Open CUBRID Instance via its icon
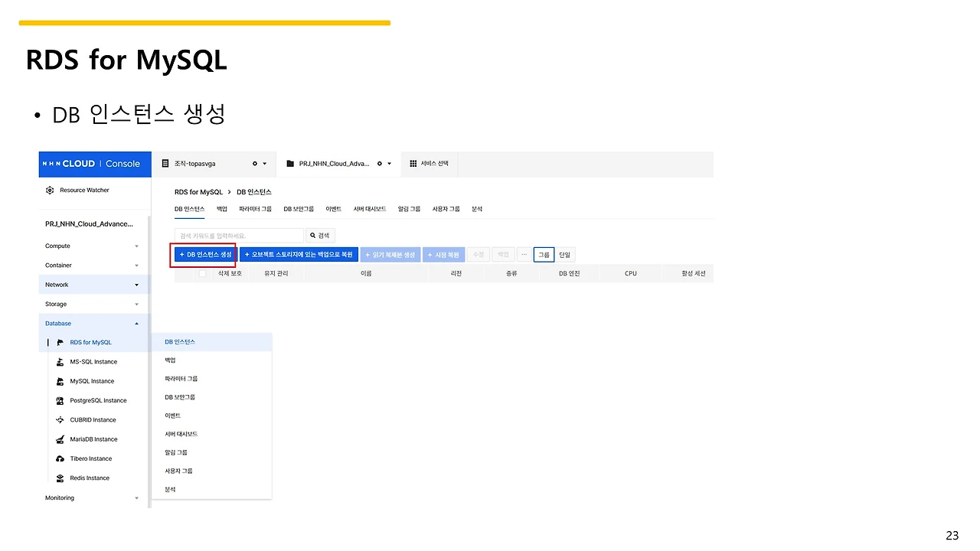The width and height of the screenshot is (980, 551). click(x=60, y=419)
